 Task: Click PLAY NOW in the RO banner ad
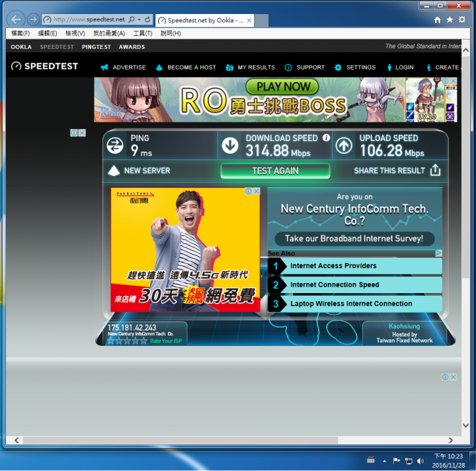(282, 87)
